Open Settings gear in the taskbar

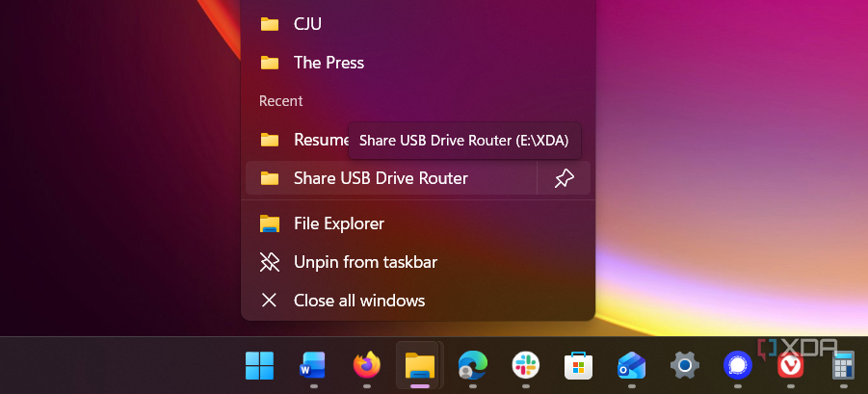tap(685, 366)
